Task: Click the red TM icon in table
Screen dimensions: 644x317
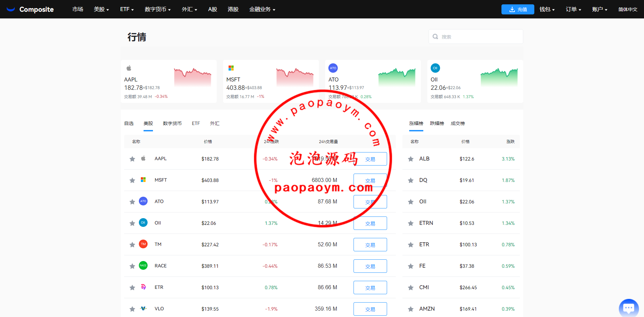Action: tap(143, 244)
